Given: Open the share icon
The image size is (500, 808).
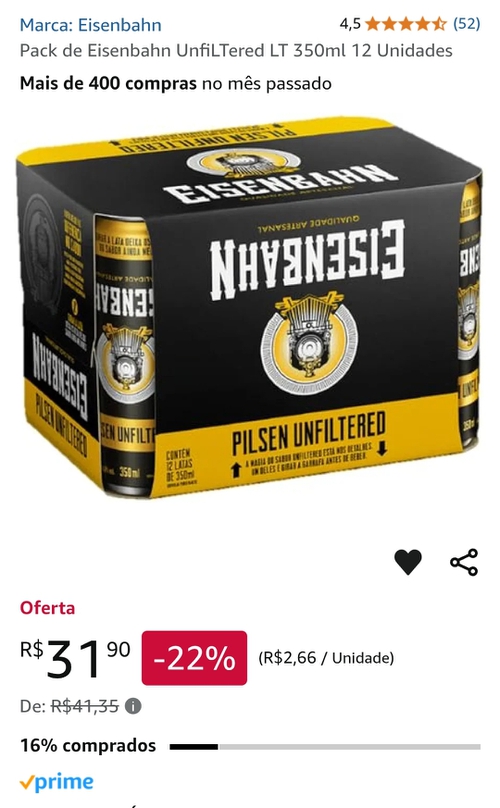Looking at the screenshot, I should click(464, 562).
